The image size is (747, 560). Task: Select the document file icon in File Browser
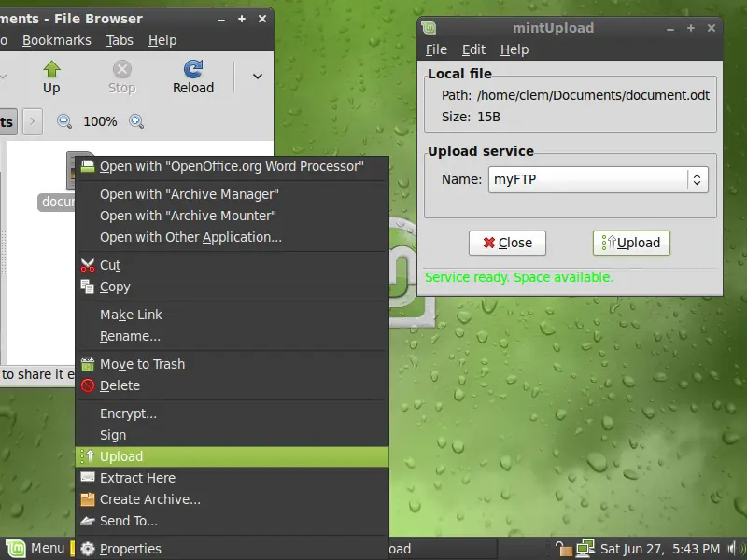(x=71, y=172)
